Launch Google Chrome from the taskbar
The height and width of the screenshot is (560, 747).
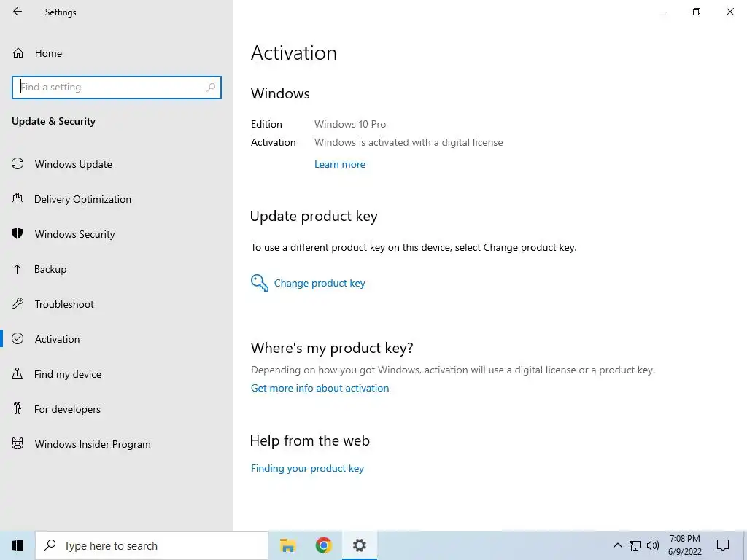[x=323, y=545]
